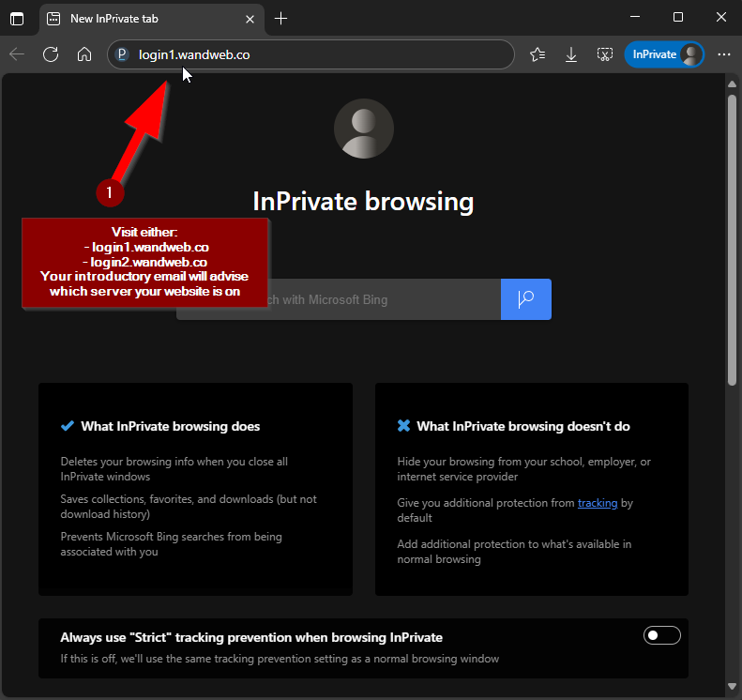Screen dimensions: 742x700
Task: Click the icon left of InPrivate button
Action: [x=605, y=54]
